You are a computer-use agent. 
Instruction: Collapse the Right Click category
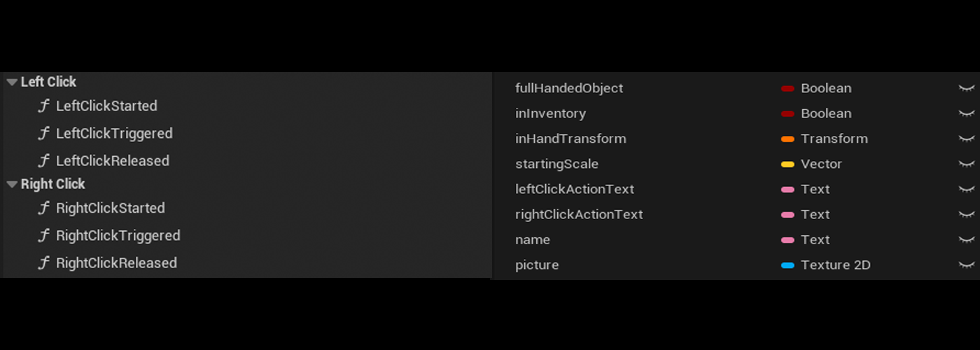click(12, 185)
